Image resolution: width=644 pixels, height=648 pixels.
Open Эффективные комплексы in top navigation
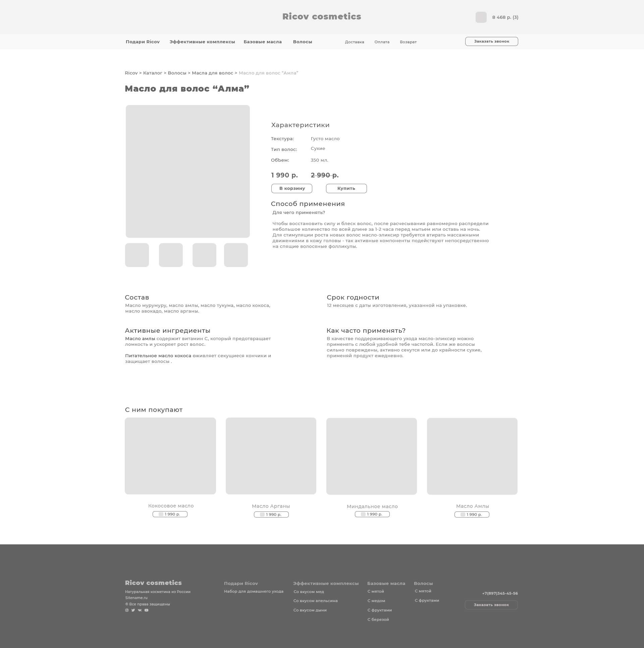tap(202, 42)
